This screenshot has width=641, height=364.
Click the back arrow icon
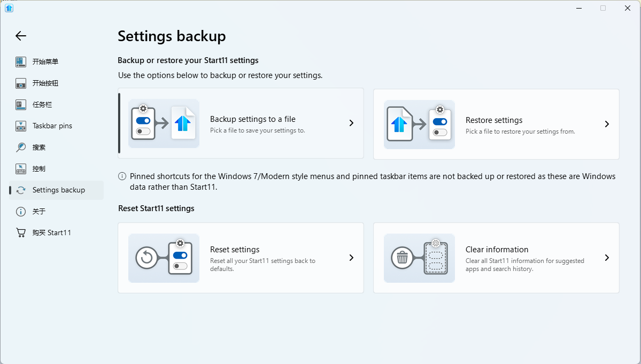pyautogui.click(x=21, y=36)
